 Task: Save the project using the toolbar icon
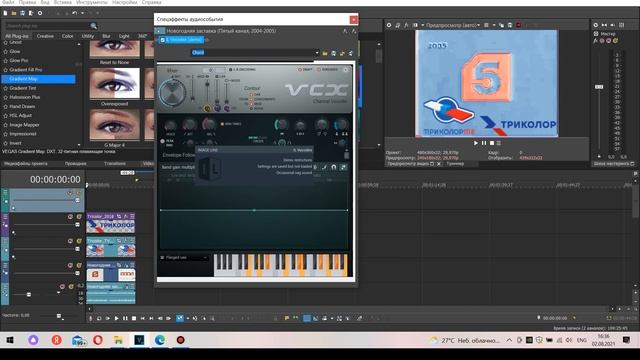[22, 13]
